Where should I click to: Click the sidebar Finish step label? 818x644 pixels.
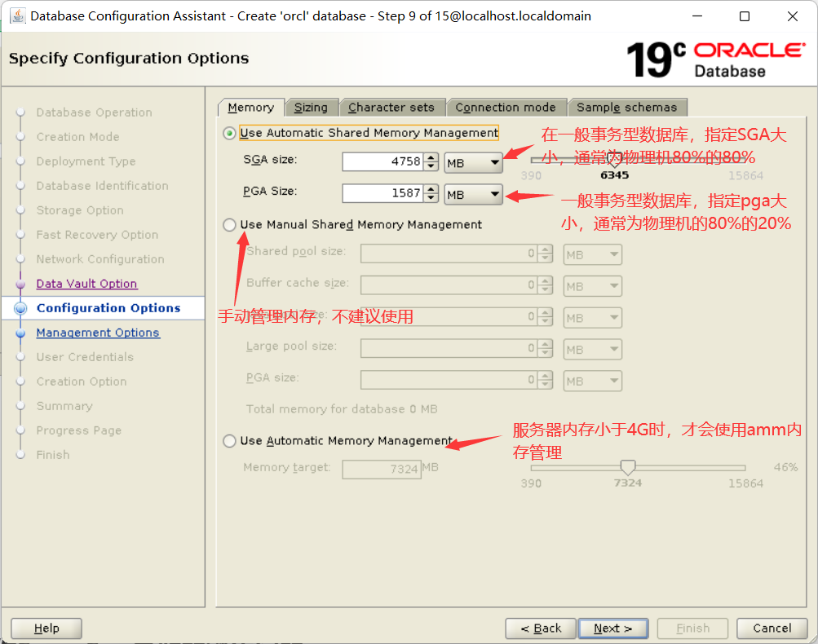(53, 455)
